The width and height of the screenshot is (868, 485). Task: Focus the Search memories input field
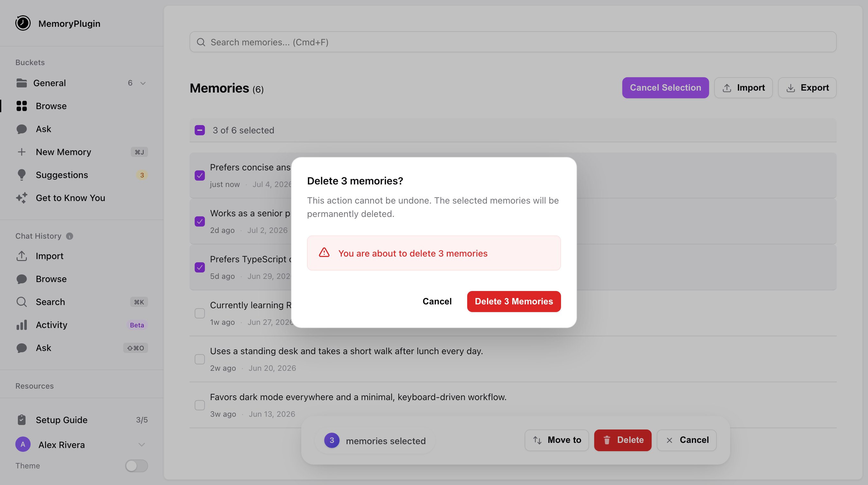pyautogui.click(x=513, y=42)
